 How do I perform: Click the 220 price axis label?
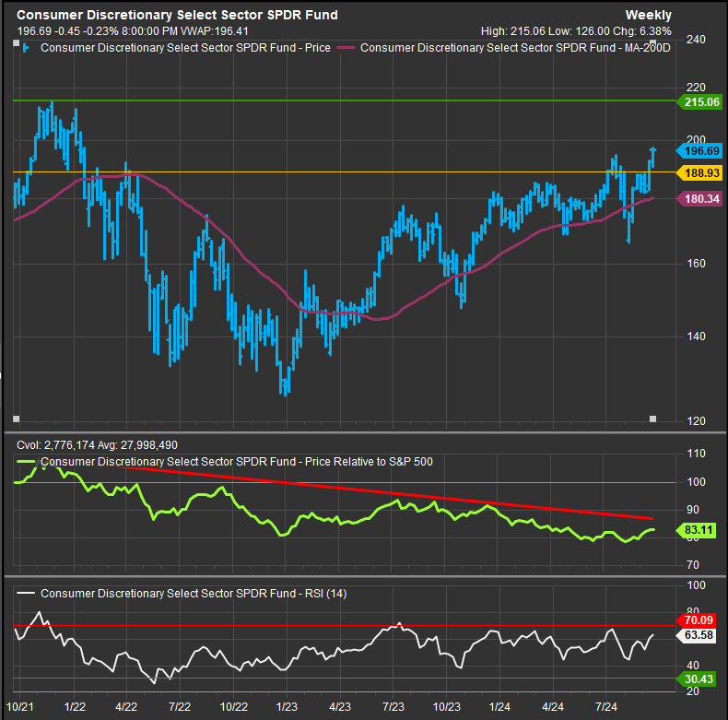click(696, 88)
